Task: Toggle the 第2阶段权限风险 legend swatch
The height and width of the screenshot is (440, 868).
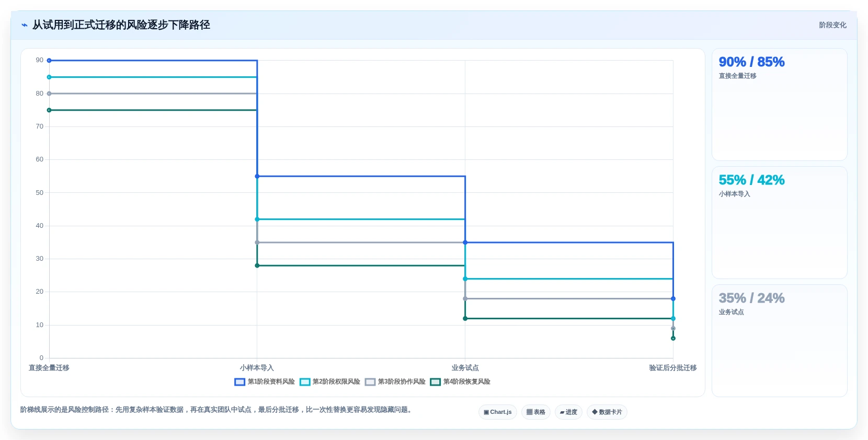Action: click(x=305, y=382)
